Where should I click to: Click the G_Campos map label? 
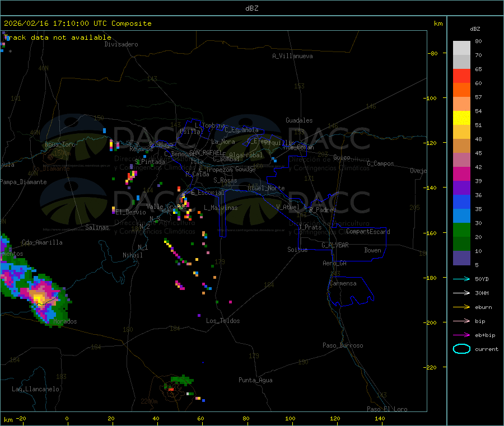380,163
